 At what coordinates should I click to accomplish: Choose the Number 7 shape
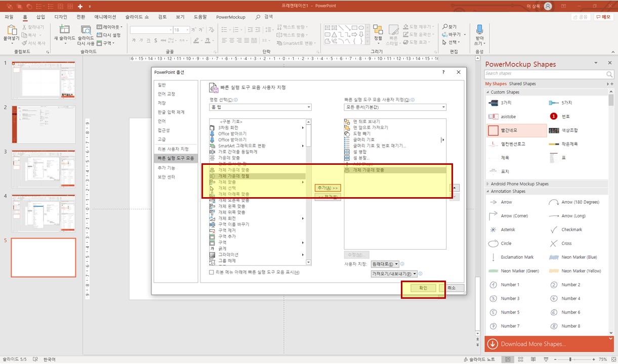(x=504, y=326)
